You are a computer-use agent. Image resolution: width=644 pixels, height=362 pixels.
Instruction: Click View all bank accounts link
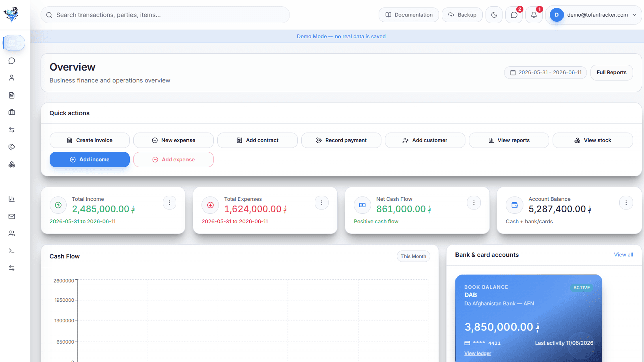point(623,255)
